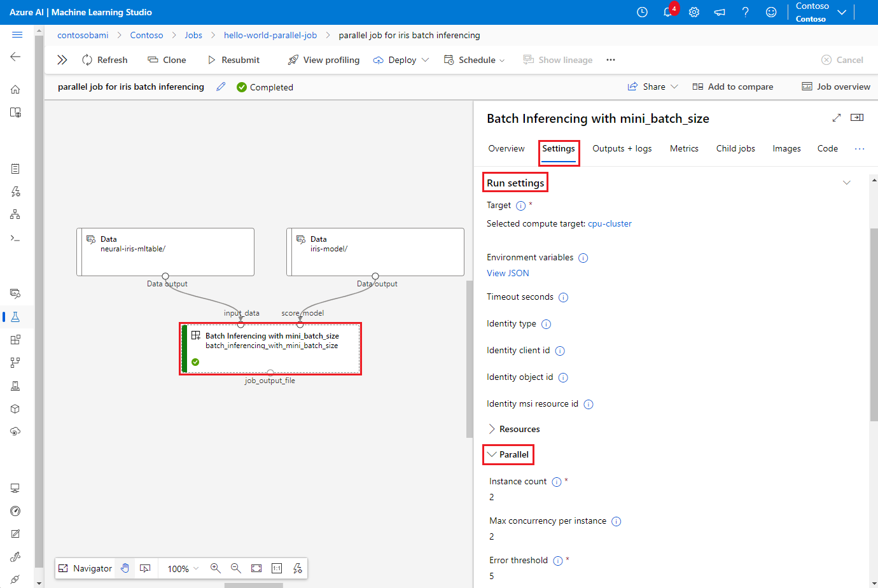
Task: Toggle fit-to-screen view in canvas toolbar
Action: [x=256, y=568]
